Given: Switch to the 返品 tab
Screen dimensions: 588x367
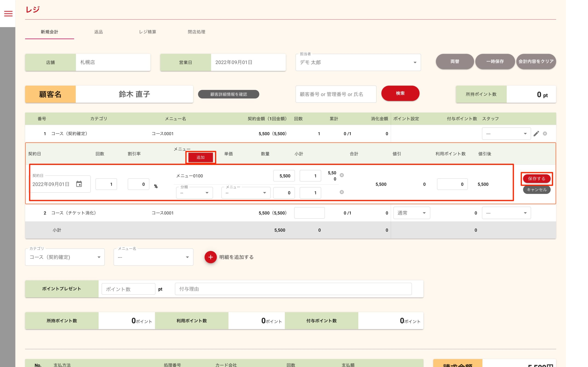Looking at the screenshot, I should point(98,32).
